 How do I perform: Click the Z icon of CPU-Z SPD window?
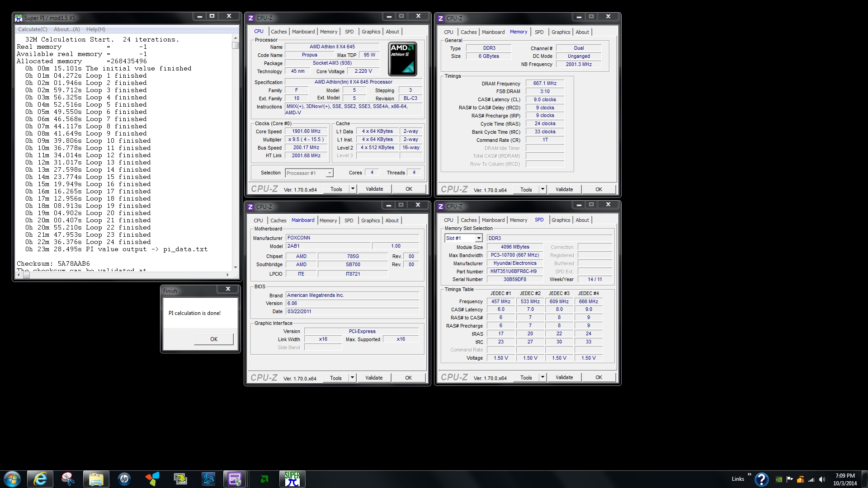(x=441, y=206)
